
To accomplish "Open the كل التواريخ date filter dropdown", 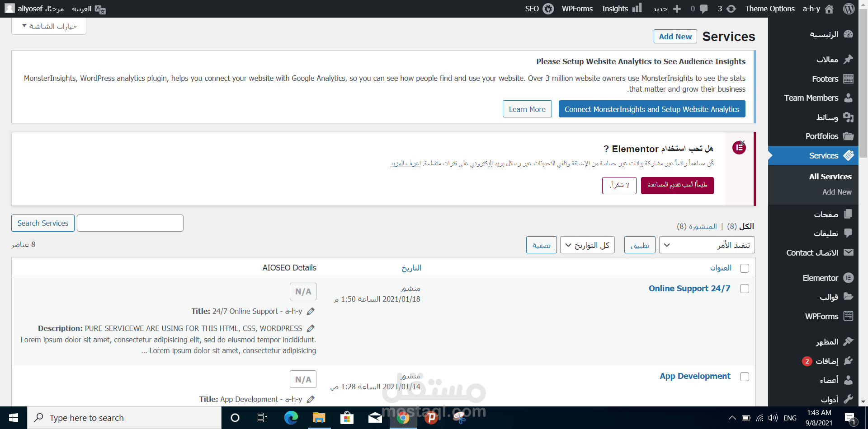I will pos(587,245).
